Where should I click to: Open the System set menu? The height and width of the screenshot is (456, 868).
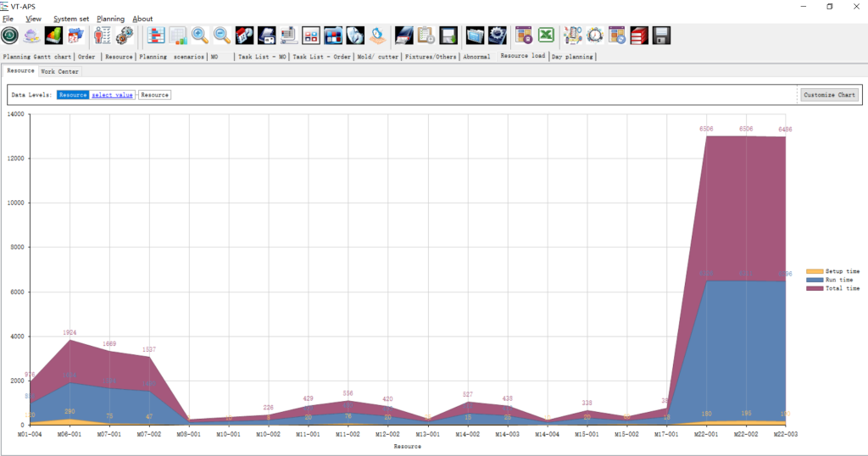point(71,19)
